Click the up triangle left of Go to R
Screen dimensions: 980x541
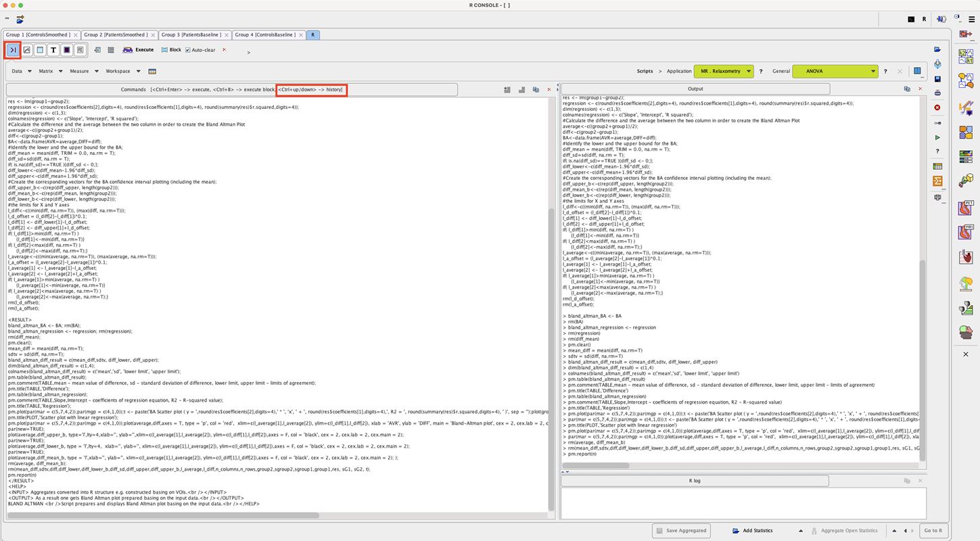(895, 531)
